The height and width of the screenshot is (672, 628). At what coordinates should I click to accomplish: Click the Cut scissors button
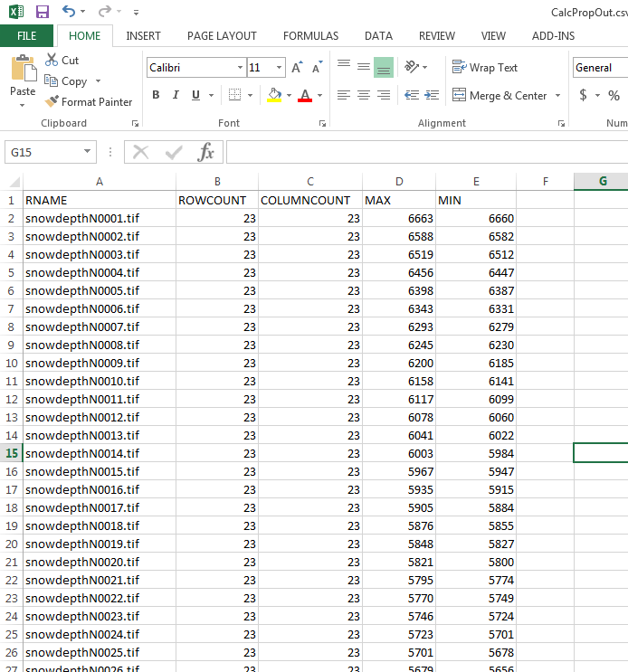pyautogui.click(x=62, y=60)
